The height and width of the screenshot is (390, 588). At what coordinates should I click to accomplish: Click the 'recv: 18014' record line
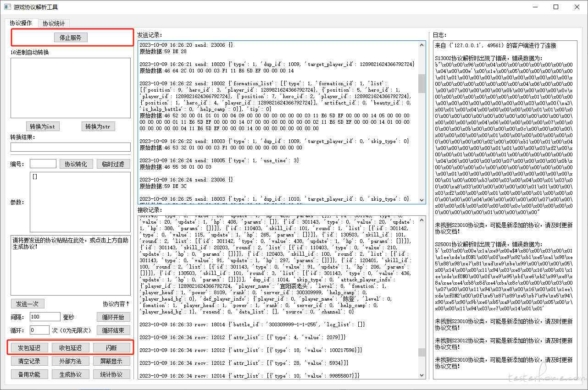(252, 324)
